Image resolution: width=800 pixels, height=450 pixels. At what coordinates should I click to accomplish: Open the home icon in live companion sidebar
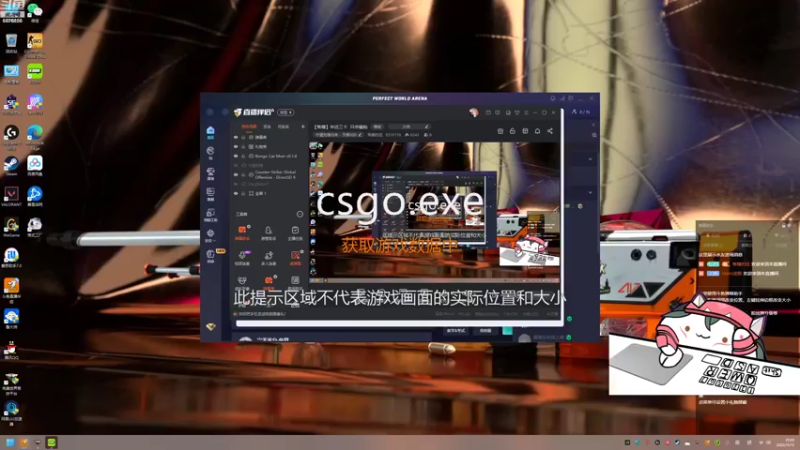click(210, 132)
